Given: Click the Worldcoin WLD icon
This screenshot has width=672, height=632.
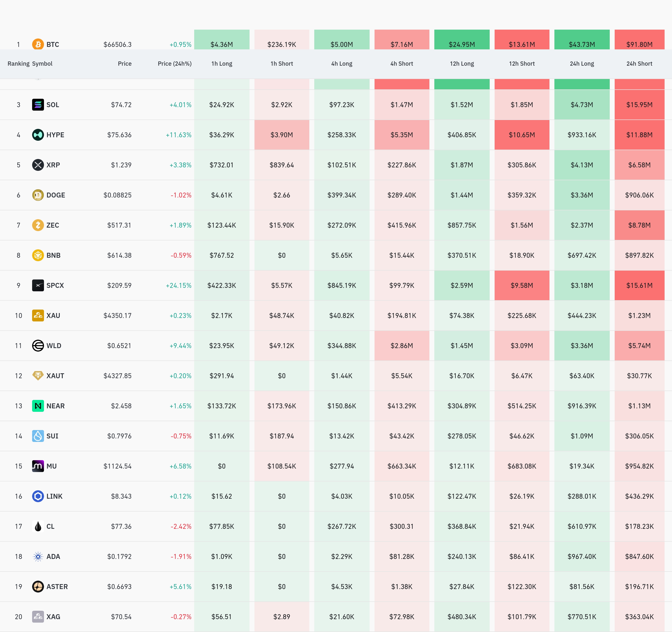Looking at the screenshot, I should click(x=38, y=346).
